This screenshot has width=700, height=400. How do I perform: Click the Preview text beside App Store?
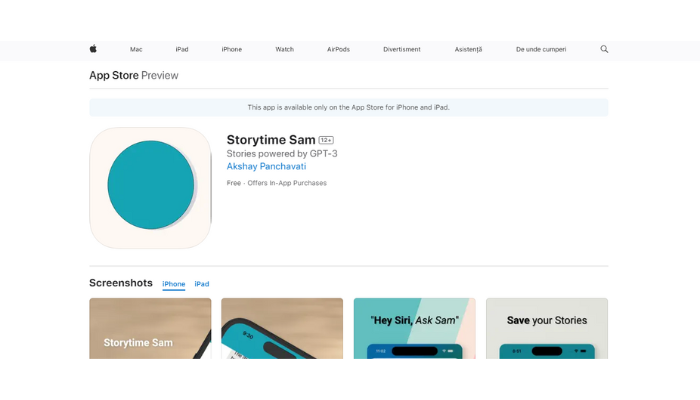[x=160, y=75]
